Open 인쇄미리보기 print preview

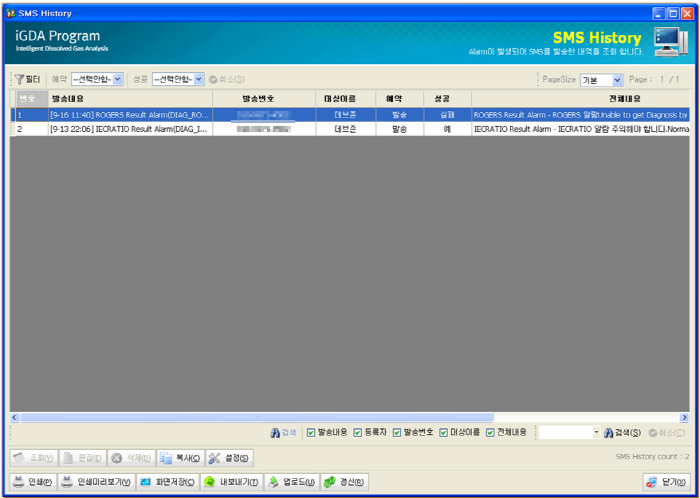pos(96,482)
